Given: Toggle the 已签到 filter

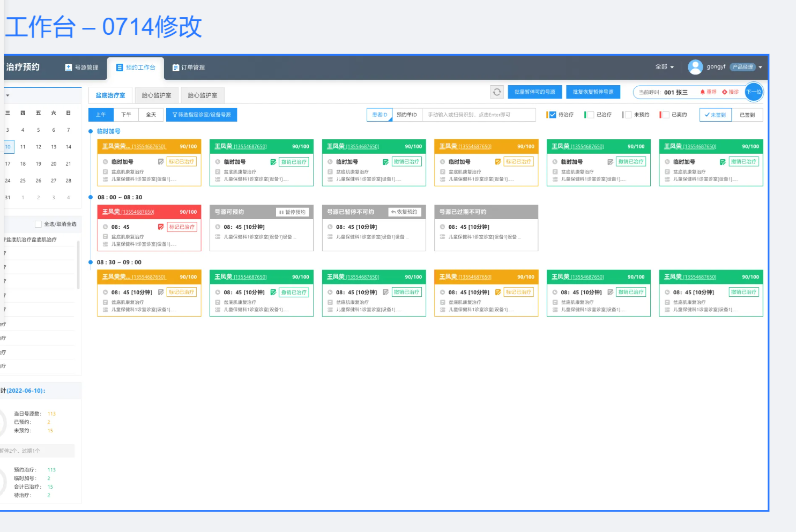Looking at the screenshot, I should tap(747, 115).
